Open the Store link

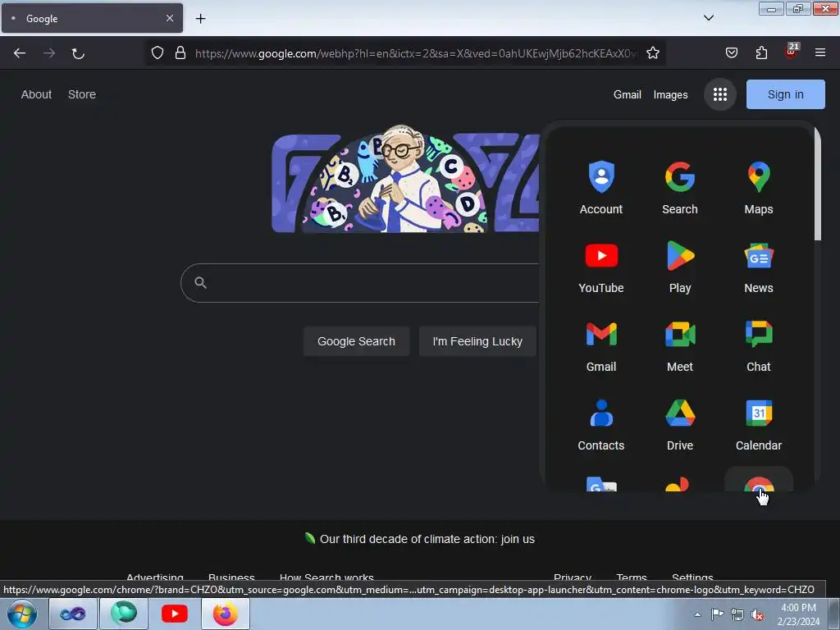82,94
